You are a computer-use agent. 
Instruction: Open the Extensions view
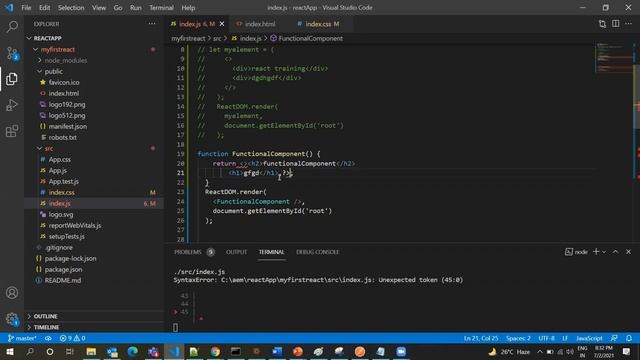click(12, 131)
